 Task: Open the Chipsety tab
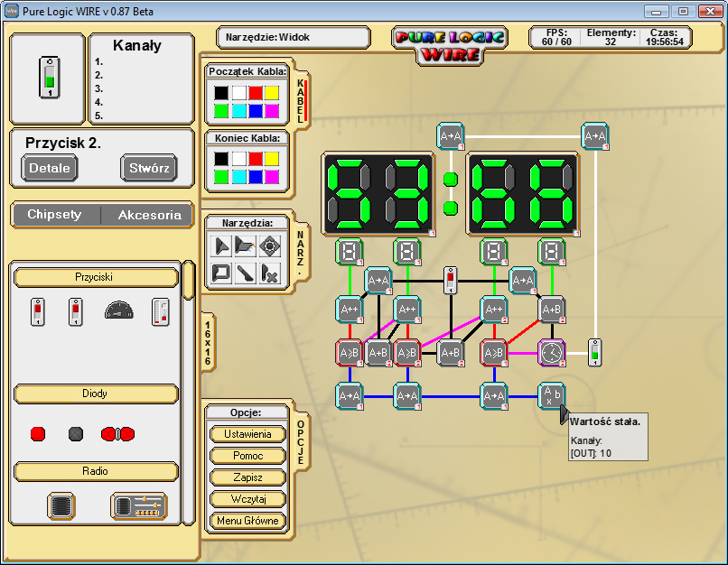coord(55,215)
